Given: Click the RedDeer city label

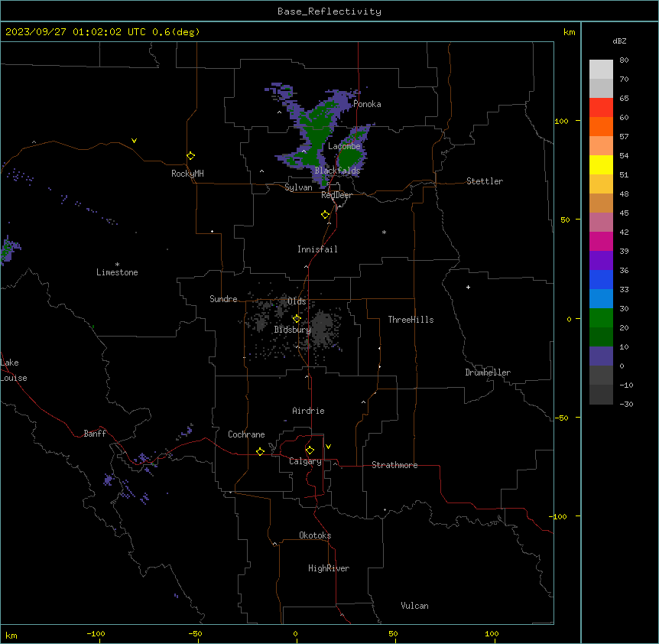Looking at the screenshot, I should click(x=336, y=195).
